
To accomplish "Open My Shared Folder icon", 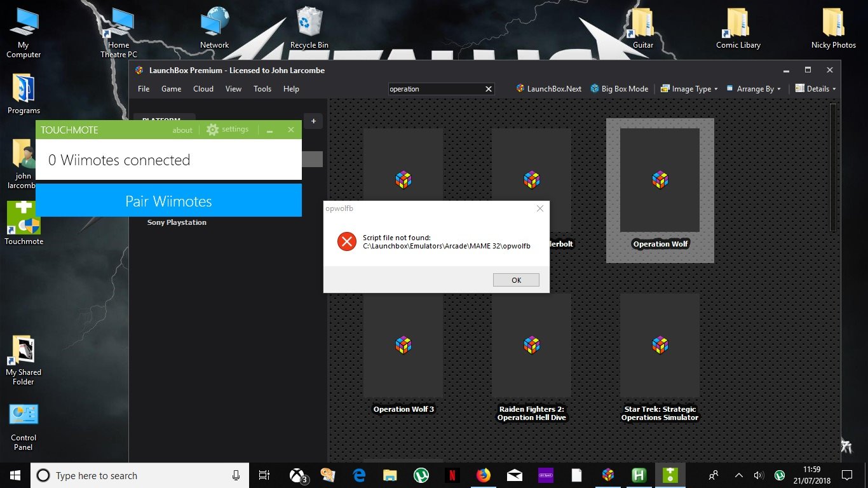I will [x=24, y=360].
